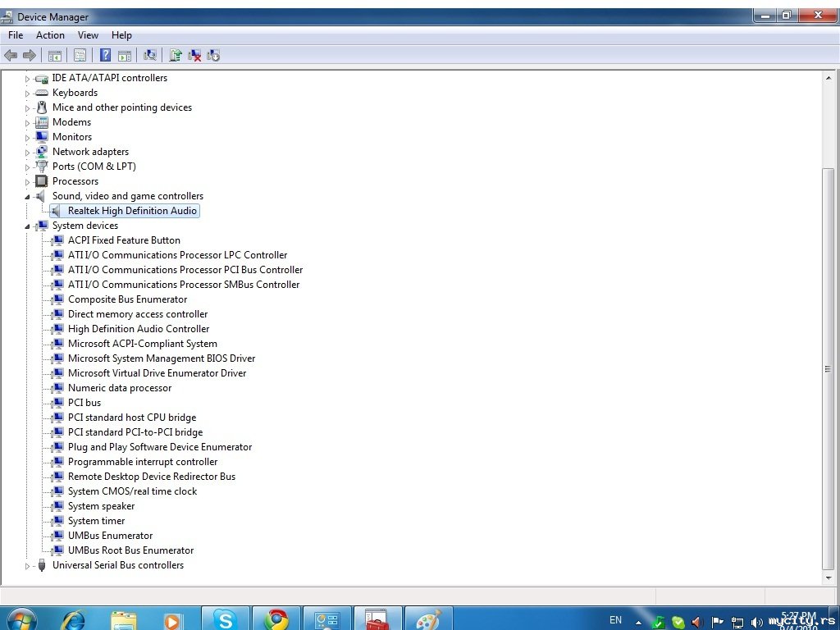This screenshot has height=630, width=840.
Task: Click the Uninstall device icon with red X
Action: (194, 55)
